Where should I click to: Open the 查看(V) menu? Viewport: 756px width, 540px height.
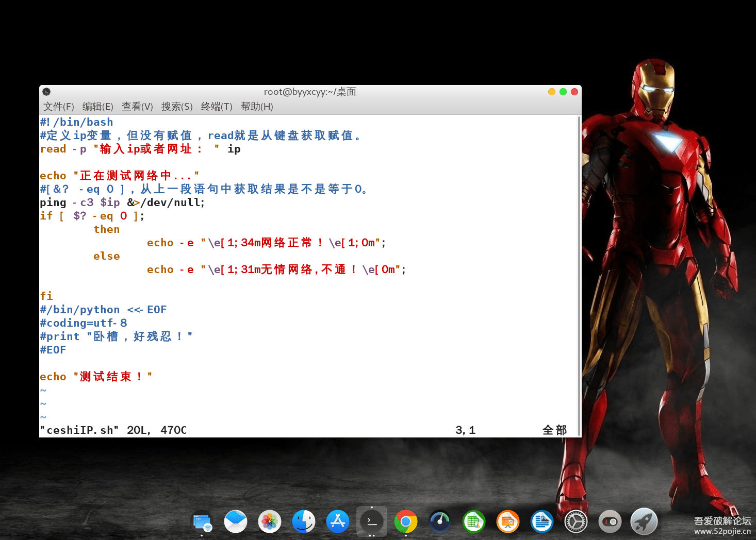(137, 107)
